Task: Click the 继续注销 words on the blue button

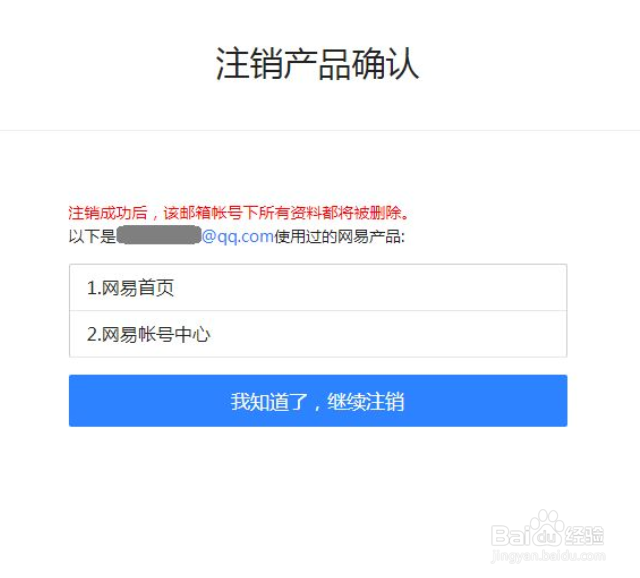Action: coord(365,402)
